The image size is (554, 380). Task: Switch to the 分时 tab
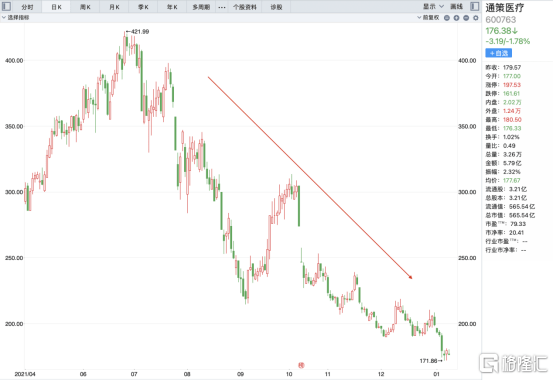pos(27,7)
